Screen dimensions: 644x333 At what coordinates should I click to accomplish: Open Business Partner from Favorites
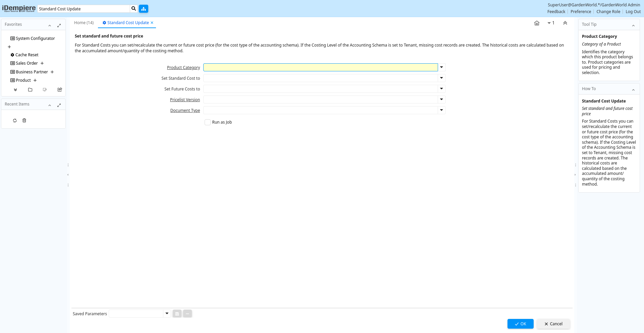tap(32, 72)
